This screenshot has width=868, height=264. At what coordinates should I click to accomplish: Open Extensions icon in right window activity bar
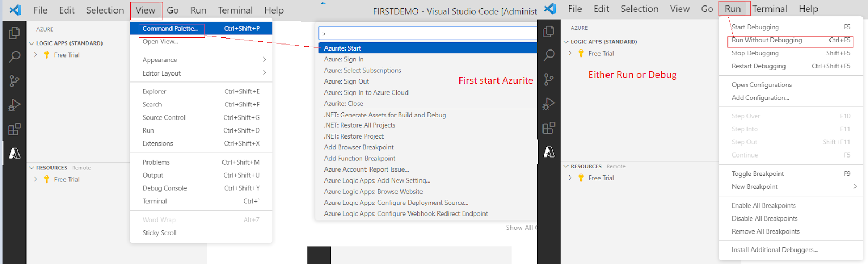549,128
